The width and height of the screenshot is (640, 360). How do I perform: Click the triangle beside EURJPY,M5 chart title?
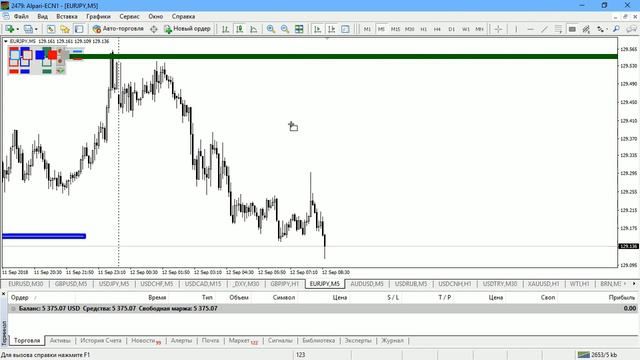coord(5,41)
